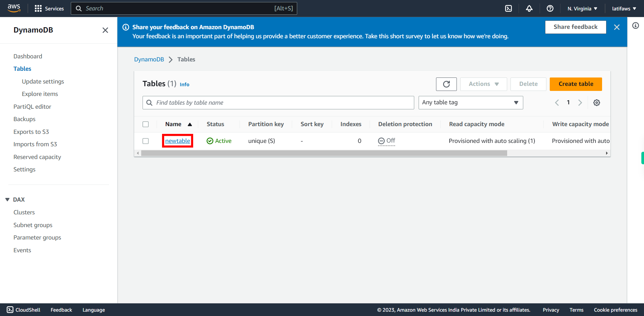The height and width of the screenshot is (316, 644).
Task: Select Tables in sidebar
Action: (x=22, y=69)
